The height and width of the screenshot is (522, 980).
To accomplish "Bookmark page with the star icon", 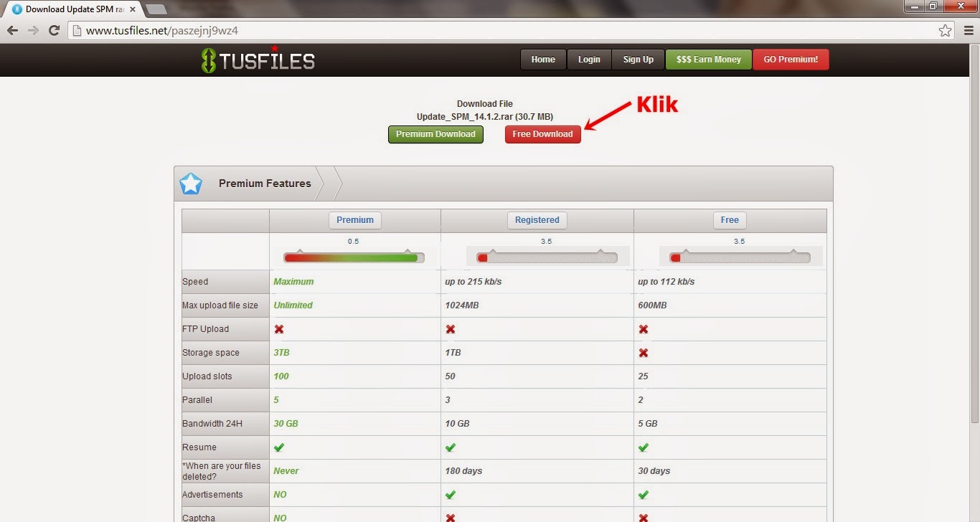I will 946,31.
